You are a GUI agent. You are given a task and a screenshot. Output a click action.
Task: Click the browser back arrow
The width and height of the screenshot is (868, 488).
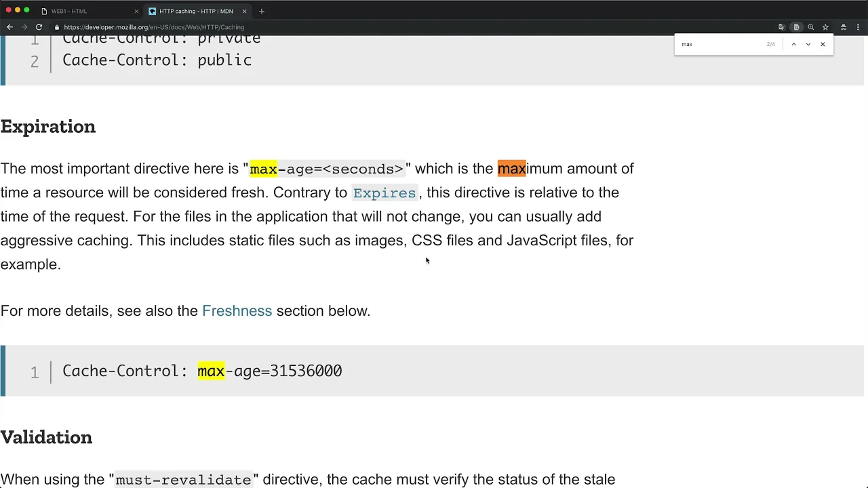coord(9,27)
